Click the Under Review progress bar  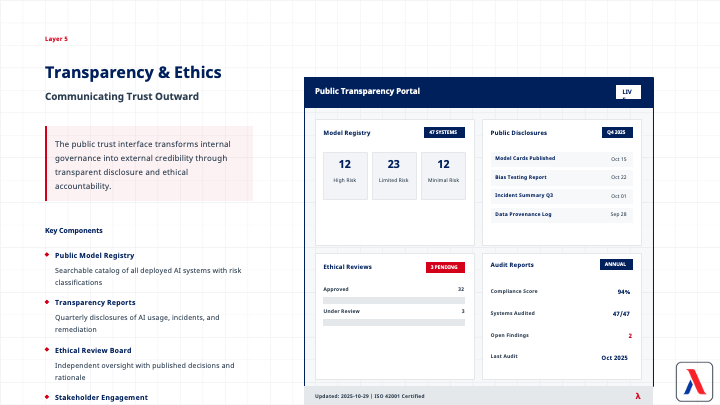(x=394, y=322)
